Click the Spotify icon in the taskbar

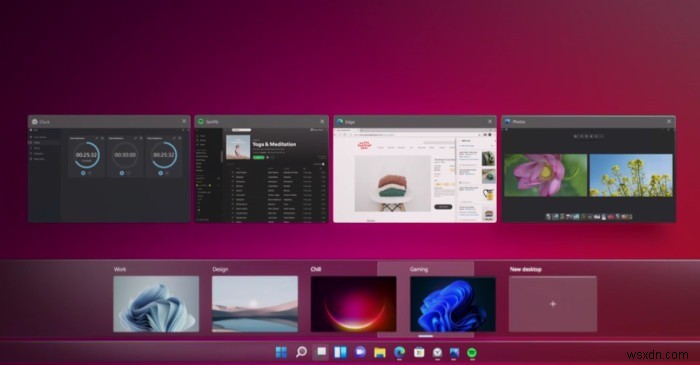click(471, 353)
